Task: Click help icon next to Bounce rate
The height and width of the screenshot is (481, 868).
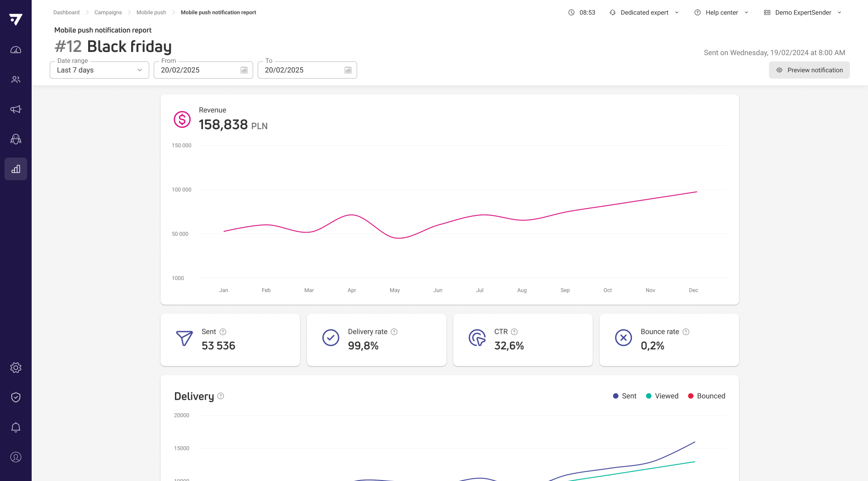Action: coord(686,332)
